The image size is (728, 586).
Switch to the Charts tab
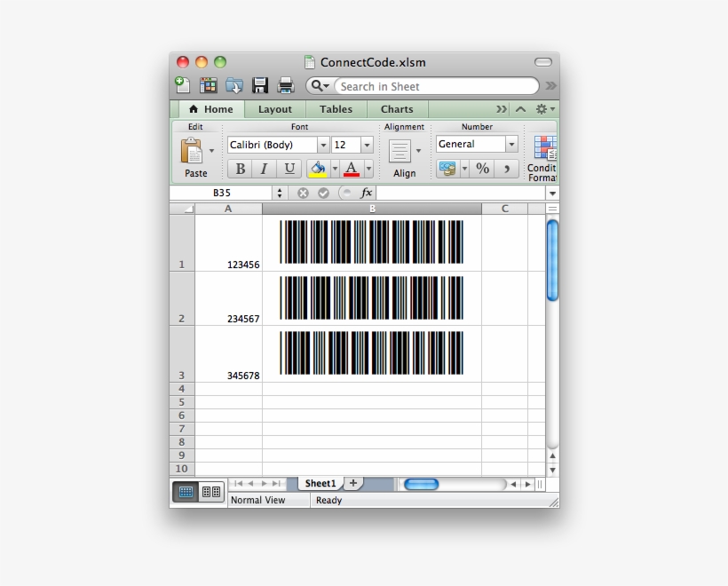[x=397, y=109]
